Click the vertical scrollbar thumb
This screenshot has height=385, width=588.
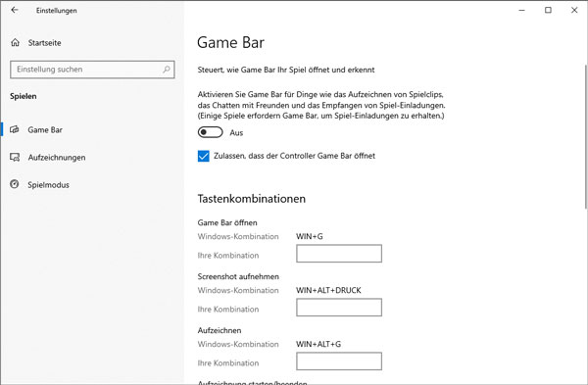(x=586, y=137)
